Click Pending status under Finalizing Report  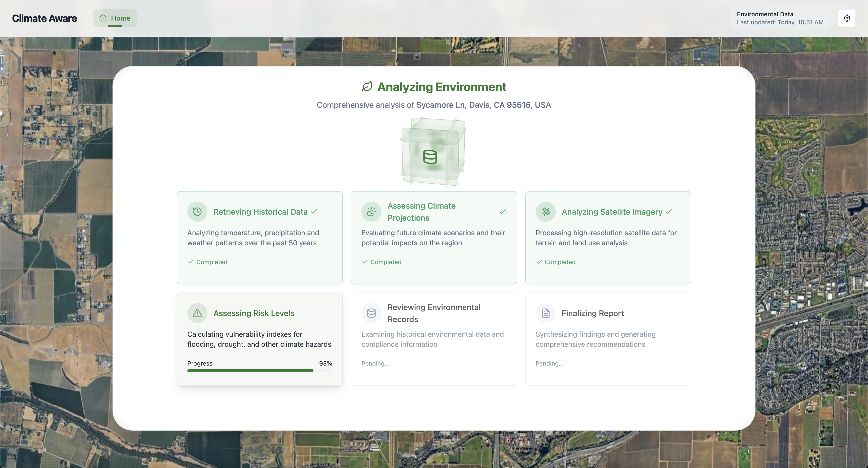[549, 363]
